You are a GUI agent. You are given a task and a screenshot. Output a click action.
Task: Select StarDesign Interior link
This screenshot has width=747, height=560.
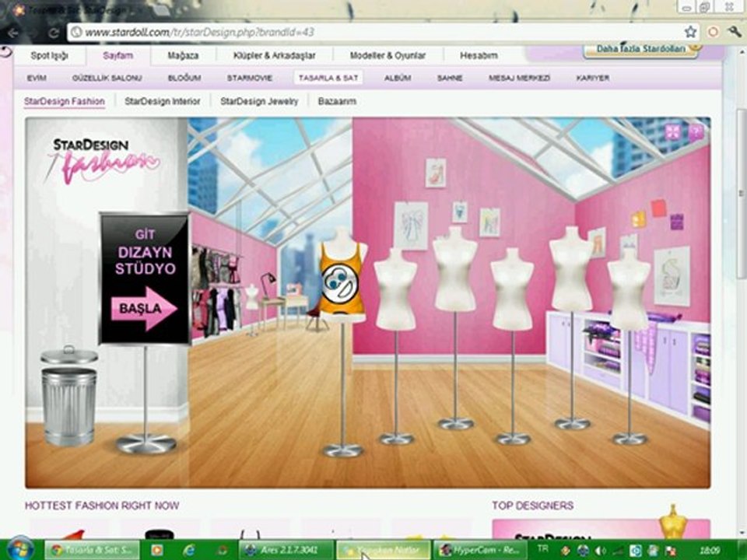point(163,101)
